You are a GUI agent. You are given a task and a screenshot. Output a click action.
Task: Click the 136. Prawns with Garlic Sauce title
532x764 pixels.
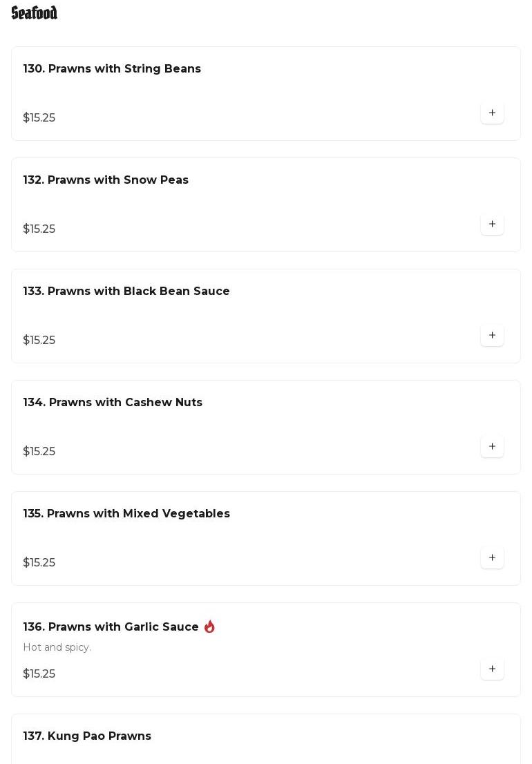(111, 627)
